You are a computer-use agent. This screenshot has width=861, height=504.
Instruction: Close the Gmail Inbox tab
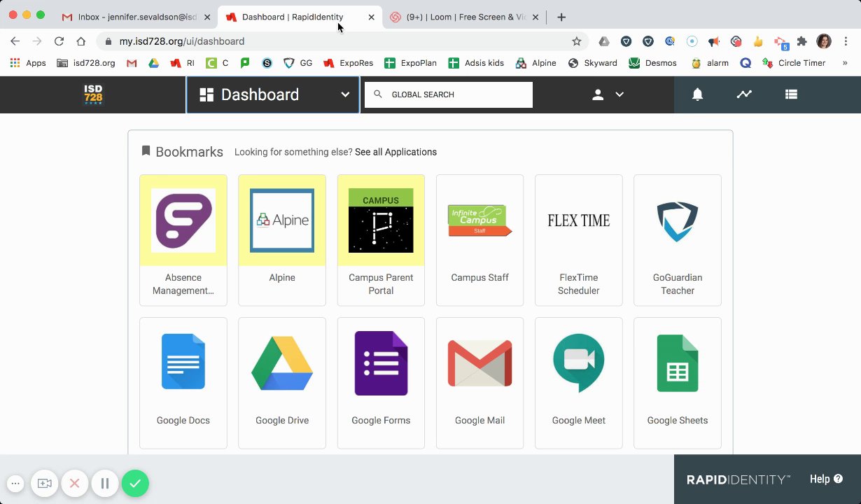coord(206,17)
